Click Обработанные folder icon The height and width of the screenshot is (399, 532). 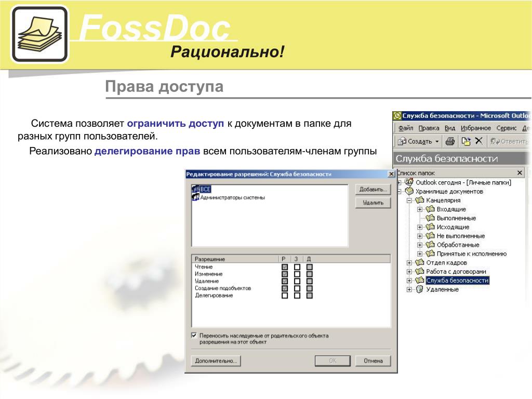pyautogui.click(x=430, y=244)
